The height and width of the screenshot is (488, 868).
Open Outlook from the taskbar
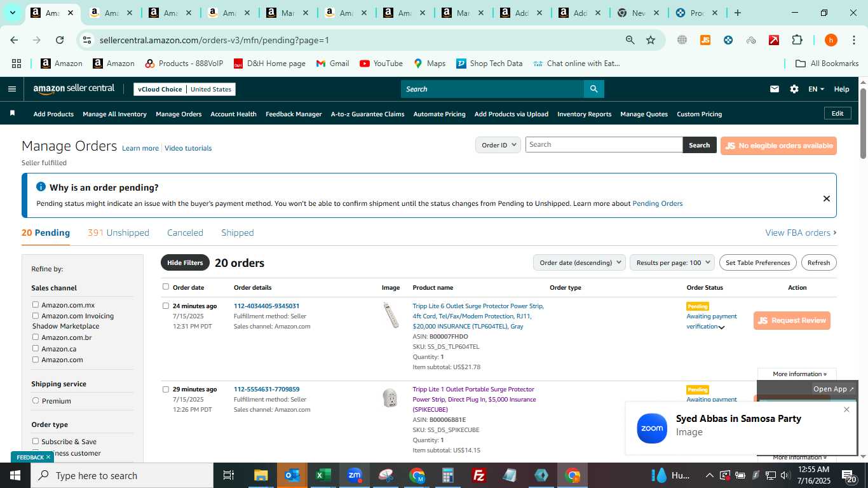pyautogui.click(x=292, y=475)
